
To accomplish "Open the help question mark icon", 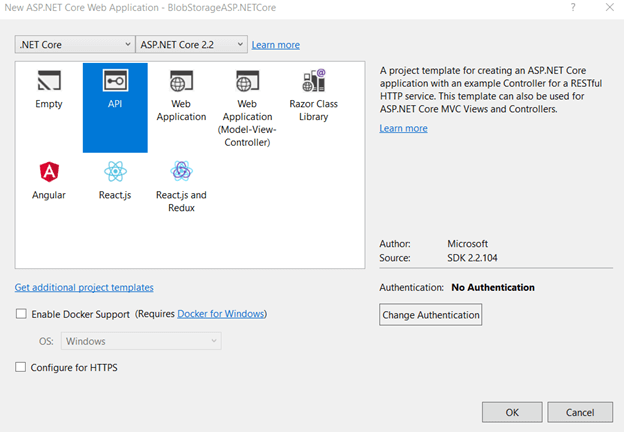I will [573, 8].
